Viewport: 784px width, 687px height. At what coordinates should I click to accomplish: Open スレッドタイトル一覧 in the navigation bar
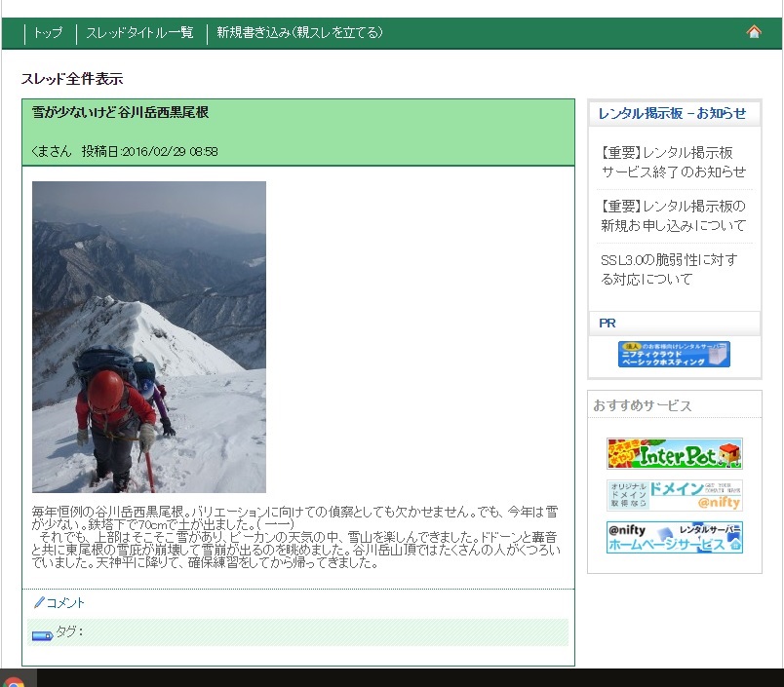[139, 33]
